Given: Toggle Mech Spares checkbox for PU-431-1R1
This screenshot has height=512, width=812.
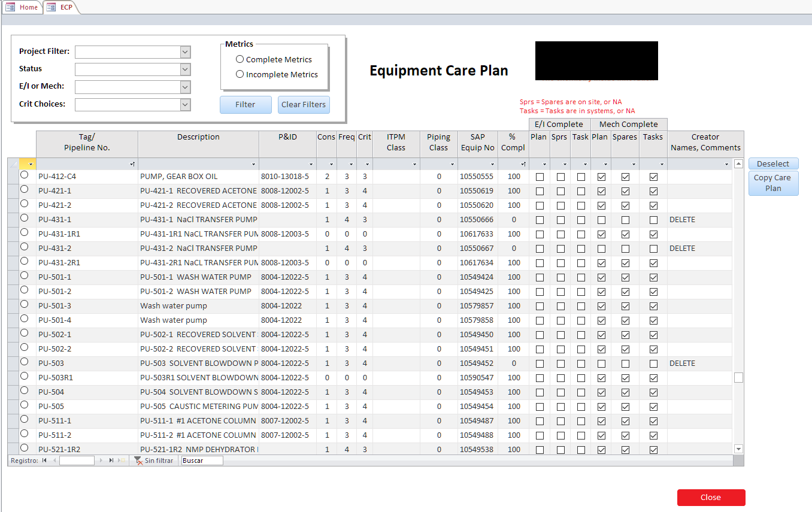Looking at the screenshot, I should 625,234.
